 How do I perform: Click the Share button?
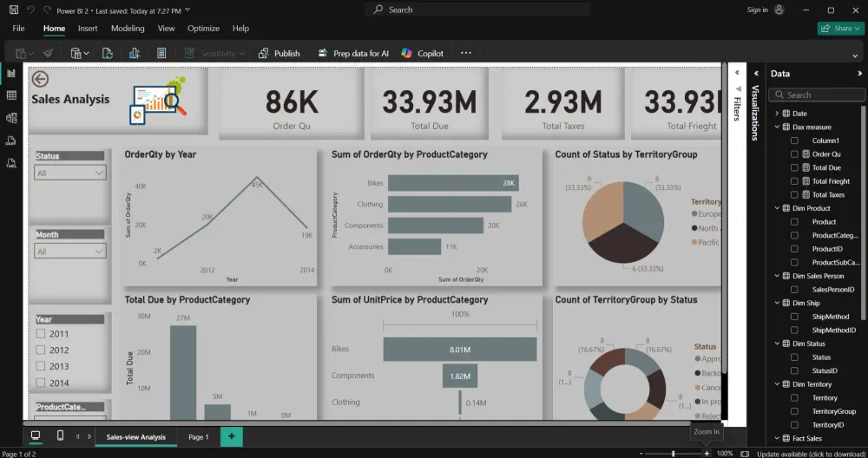pyautogui.click(x=841, y=29)
